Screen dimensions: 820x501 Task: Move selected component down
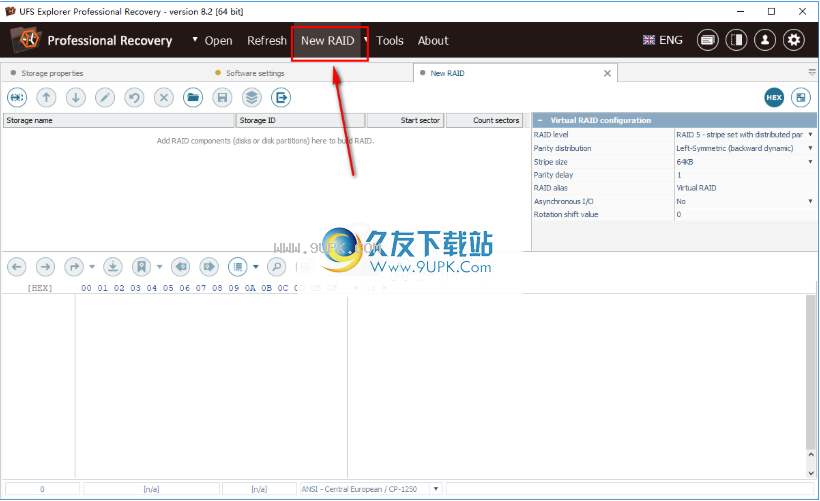(x=75, y=97)
